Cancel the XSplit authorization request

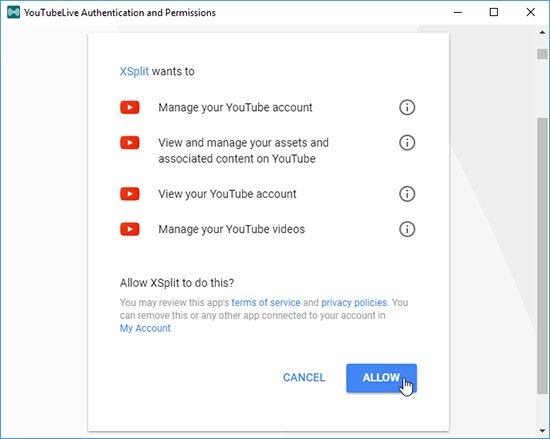[x=304, y=378]
